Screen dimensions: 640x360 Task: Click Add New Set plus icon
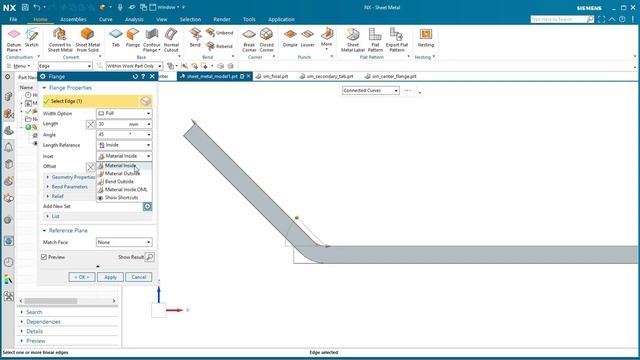(x=147, y=207)
